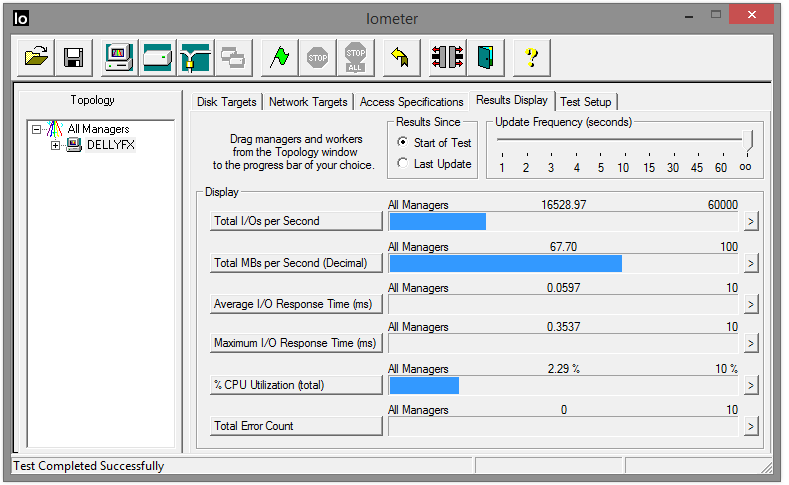Image resolution: width=789 pixels, height=485 pixels.
Task: Click % CPU Utilization (total) button
Action: tap(296, 385)
